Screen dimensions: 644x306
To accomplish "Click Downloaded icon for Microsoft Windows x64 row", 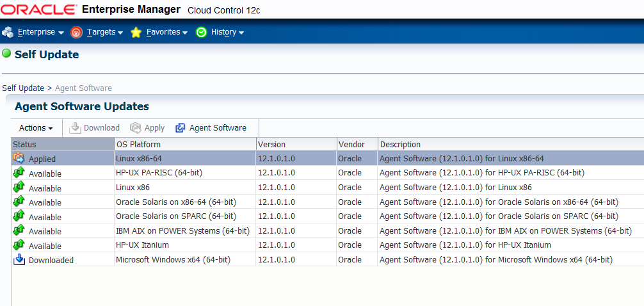I will point(19,259).
